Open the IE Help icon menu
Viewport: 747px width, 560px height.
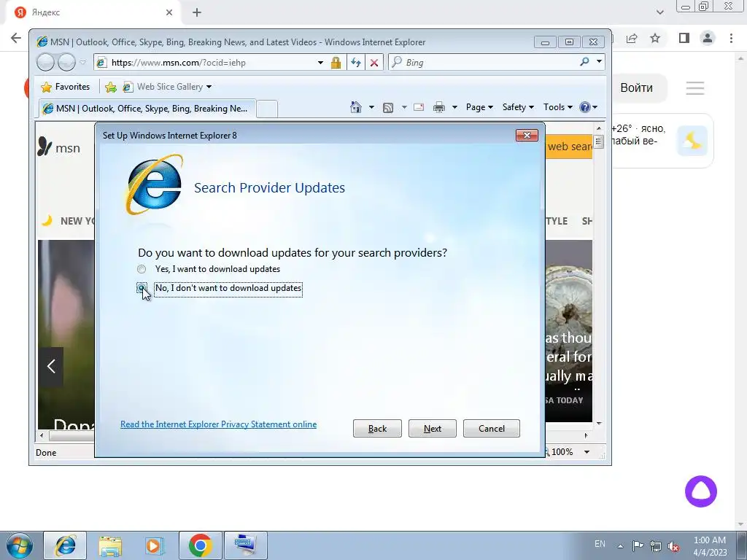pyautogui.click(x=589, y=107)
